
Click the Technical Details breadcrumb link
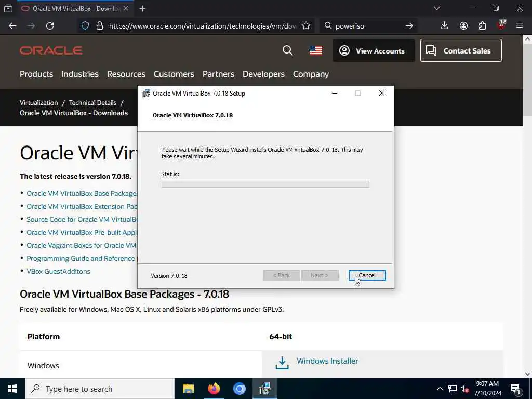coord(92,102)
